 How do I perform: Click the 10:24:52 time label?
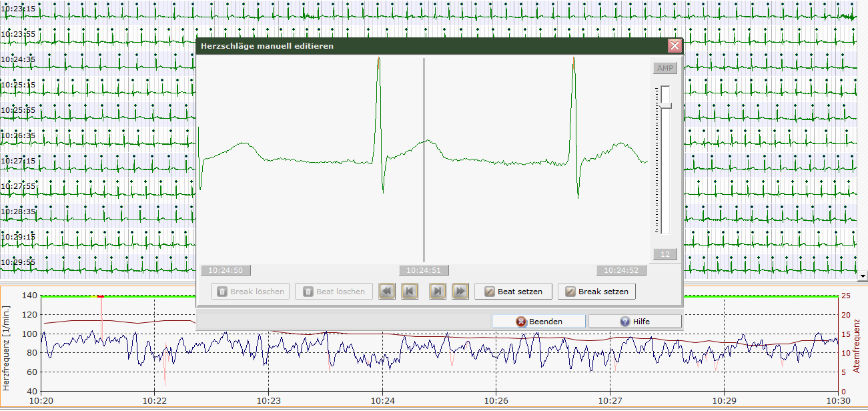click(621, 270)
